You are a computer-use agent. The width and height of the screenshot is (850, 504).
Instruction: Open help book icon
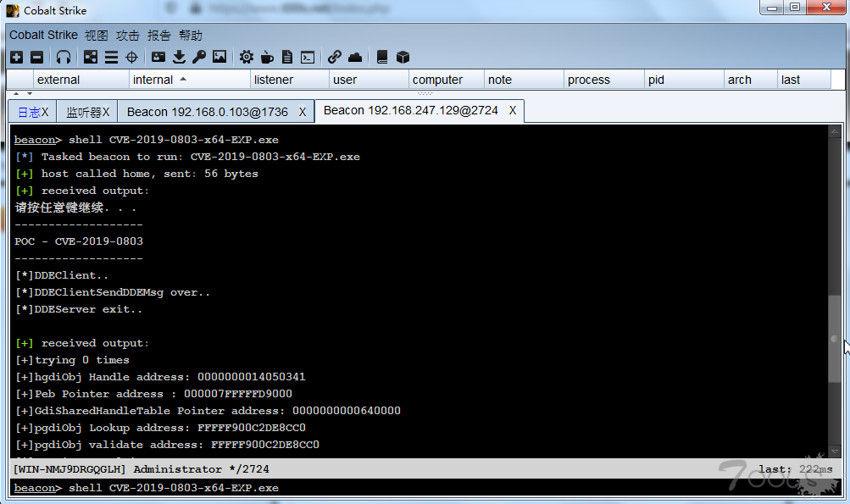(x=381, y=57)
